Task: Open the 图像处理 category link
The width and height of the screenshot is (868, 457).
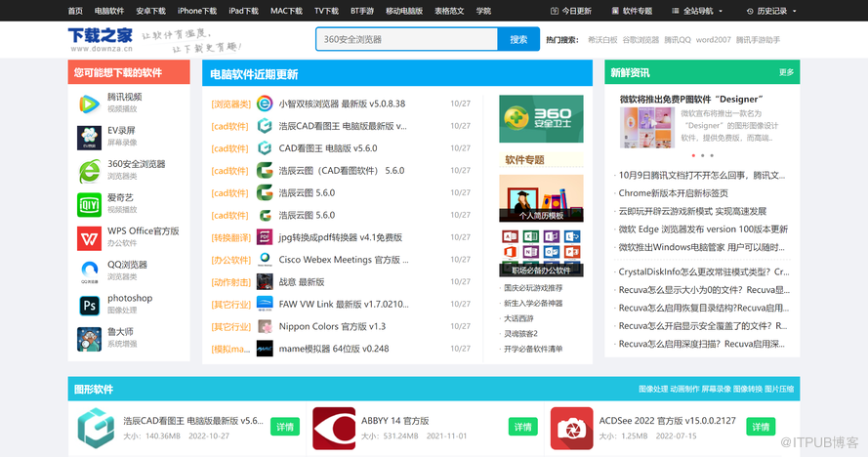Action: click(653, 389)
